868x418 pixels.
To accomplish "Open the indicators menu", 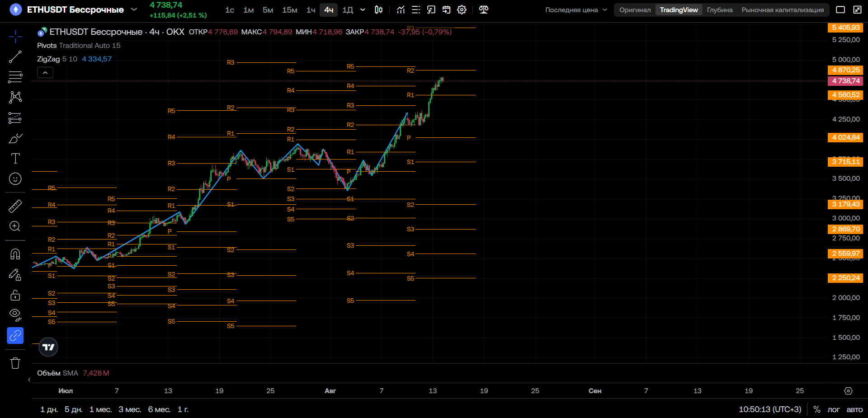I will (401, 9).
